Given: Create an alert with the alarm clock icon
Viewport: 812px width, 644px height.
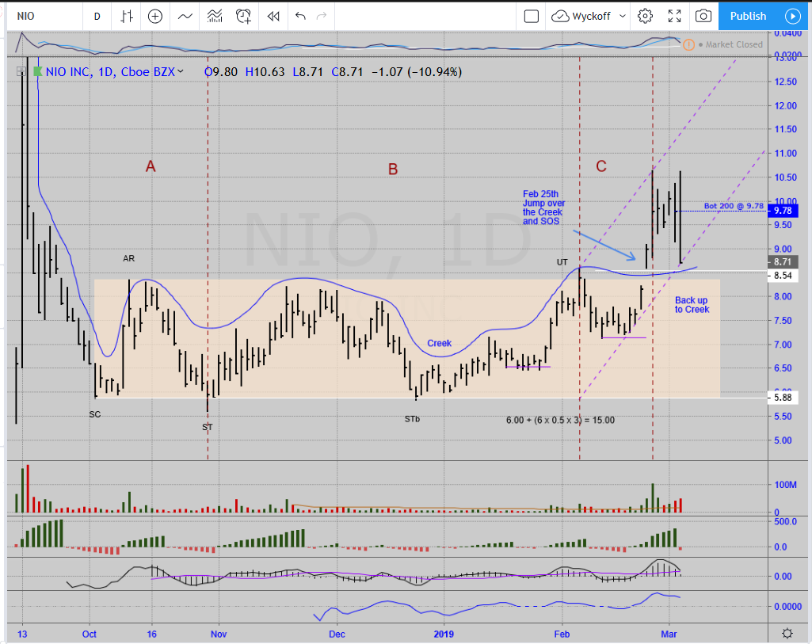Looking at the screenshot, I should [244, 16].
